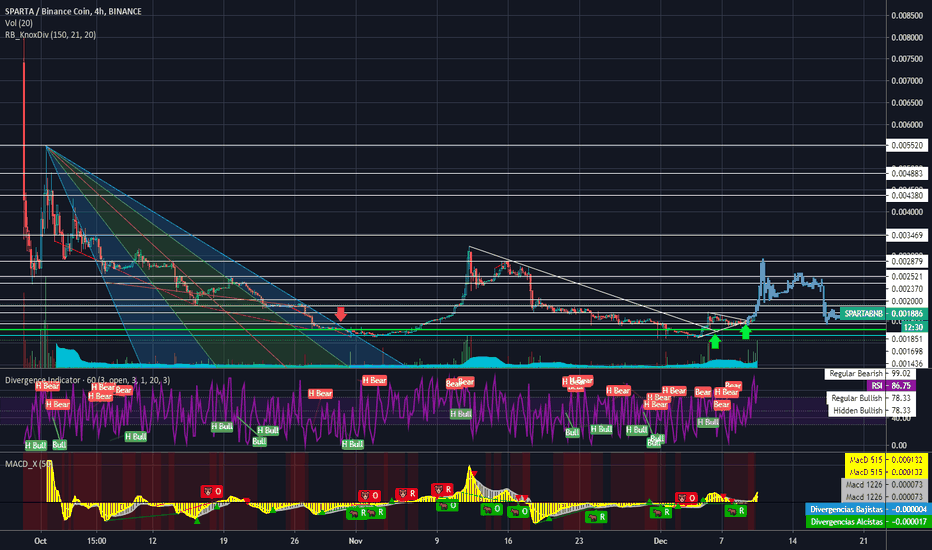
Task: Click the 15:00 marker on time axis
Action: pos(97,541)
